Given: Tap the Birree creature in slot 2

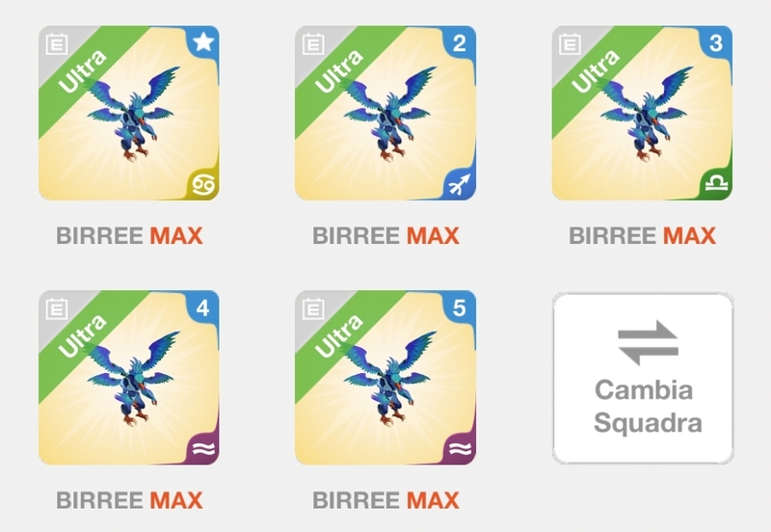Looking at the screenshot, I should pyautogui.click(x=388, y=114).
